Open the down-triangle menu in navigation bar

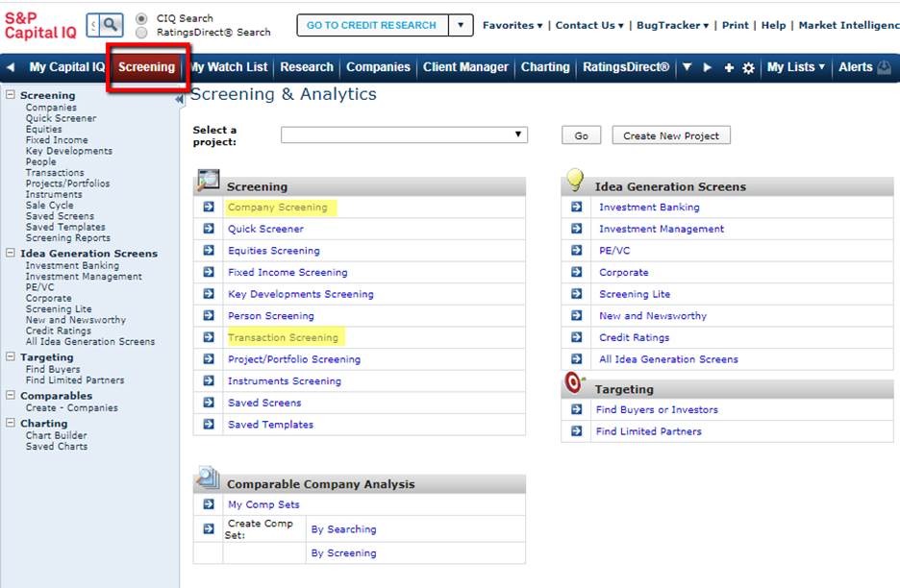click(x=687, y=67)
